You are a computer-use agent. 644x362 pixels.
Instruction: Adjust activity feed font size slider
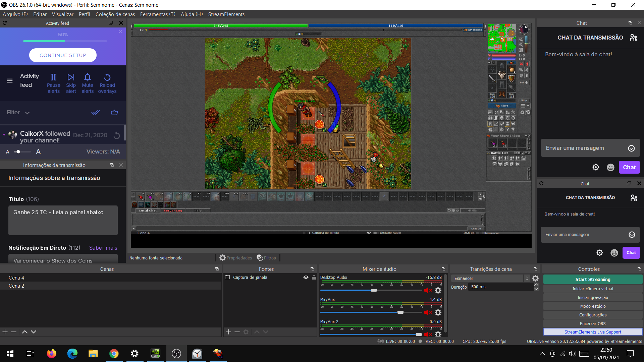pyautogui.click(x=22, y=152)
